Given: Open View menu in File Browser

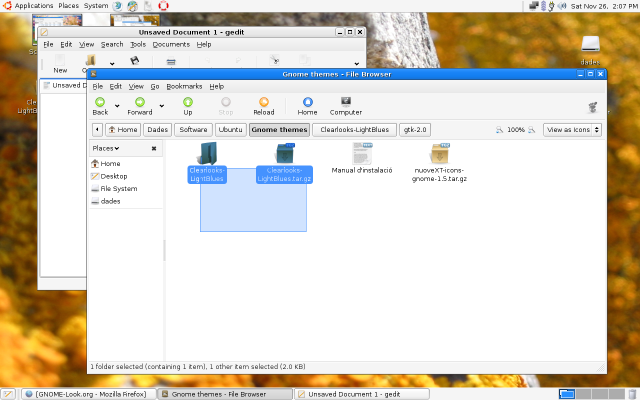Looking at the screenshot, I should 136,87.
